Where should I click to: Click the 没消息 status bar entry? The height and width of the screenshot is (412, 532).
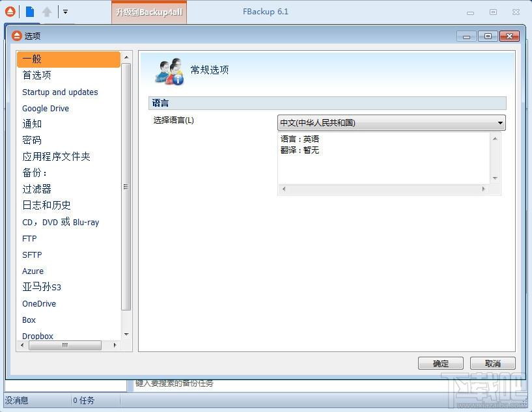click(17, 400)
